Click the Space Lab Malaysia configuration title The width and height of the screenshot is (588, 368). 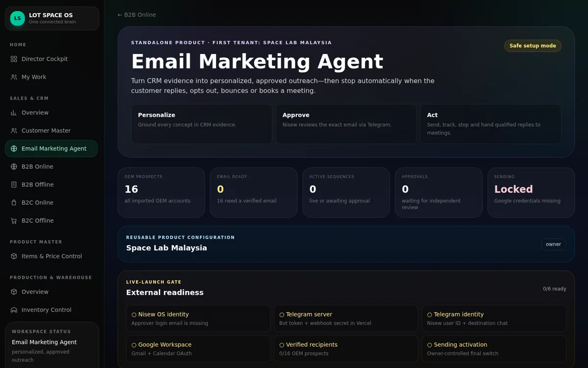pos(167,248)
